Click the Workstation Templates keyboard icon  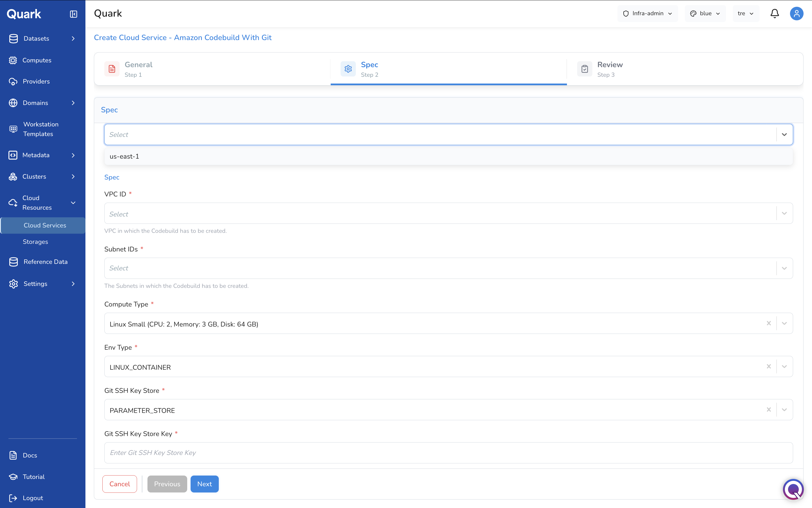pyautogui.click(x=13, y=129)
